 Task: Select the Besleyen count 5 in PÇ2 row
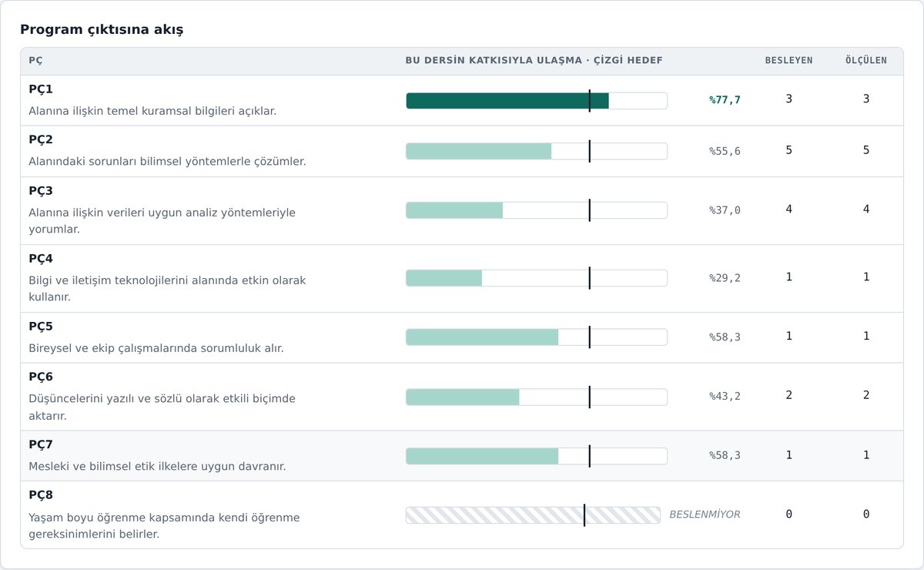(x=788, y=150)
